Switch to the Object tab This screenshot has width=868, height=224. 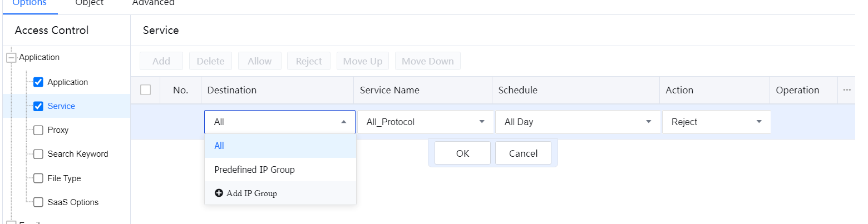coord(89,3)
